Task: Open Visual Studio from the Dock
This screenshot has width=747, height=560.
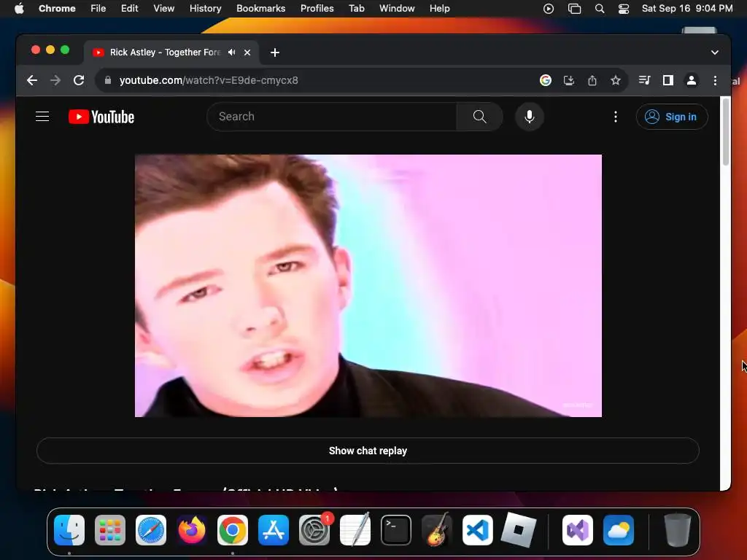Action: pos(578,530)
